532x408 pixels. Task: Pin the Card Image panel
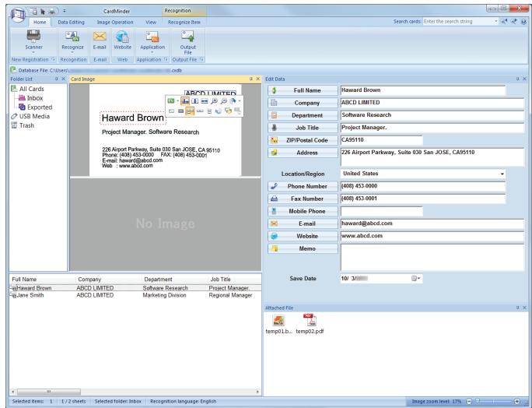[x=250, y=79]
